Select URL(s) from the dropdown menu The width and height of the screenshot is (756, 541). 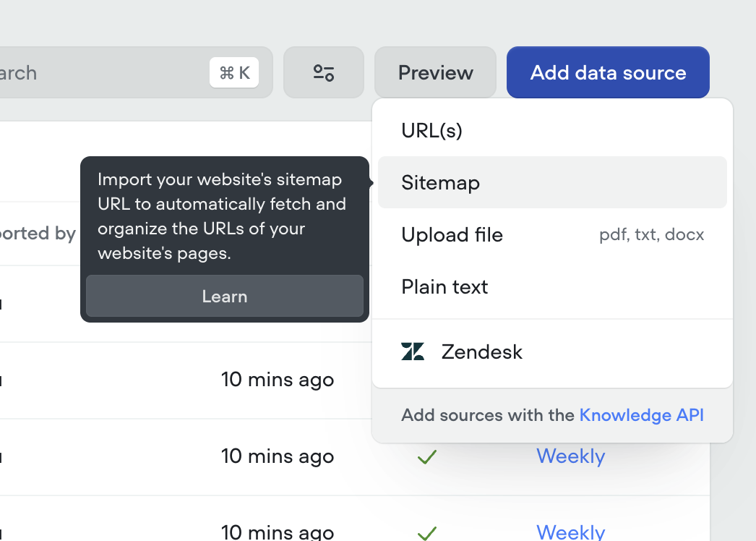(x=552, y=130)
